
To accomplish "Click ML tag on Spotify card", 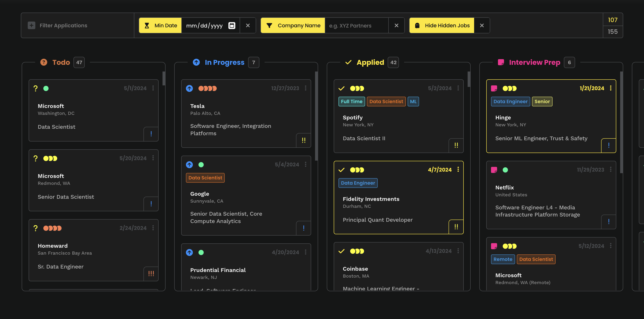I will click(413, 101).
